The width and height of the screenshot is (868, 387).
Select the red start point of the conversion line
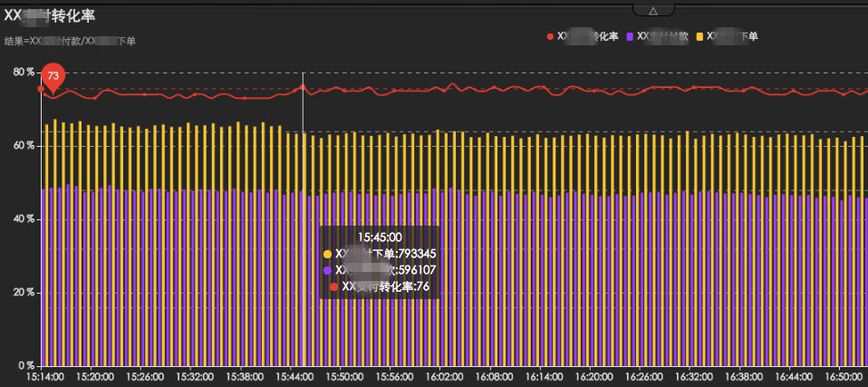tap(41, 89)
